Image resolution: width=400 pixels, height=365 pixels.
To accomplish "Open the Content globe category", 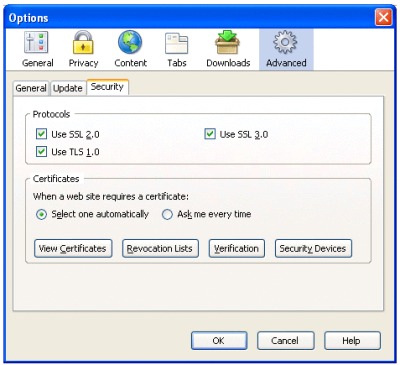I will coord(130,49).
